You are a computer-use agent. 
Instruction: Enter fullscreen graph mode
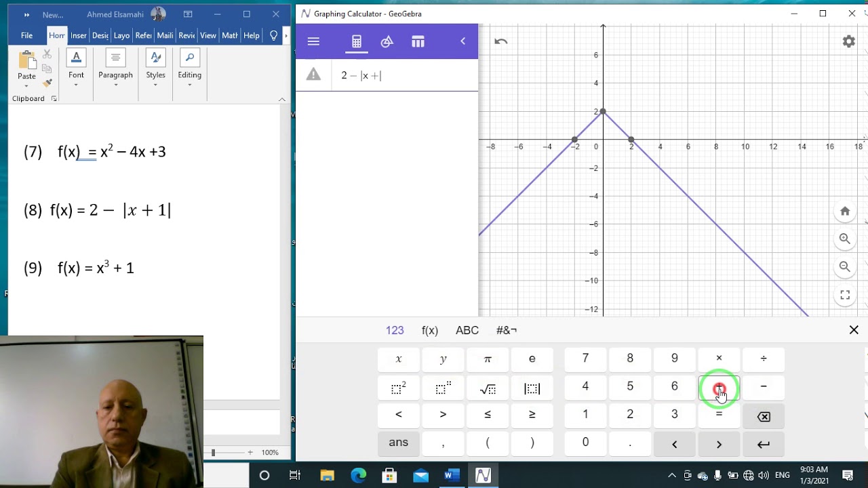click(845, 295)
